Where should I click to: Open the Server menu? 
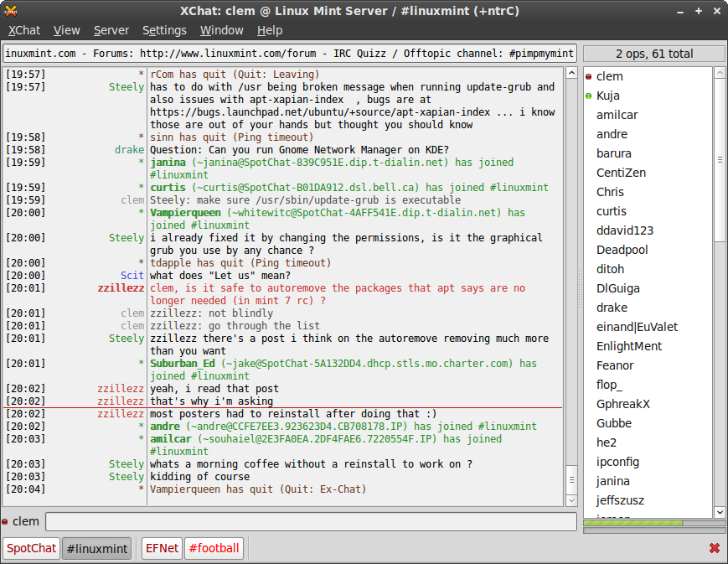(111, 31)
